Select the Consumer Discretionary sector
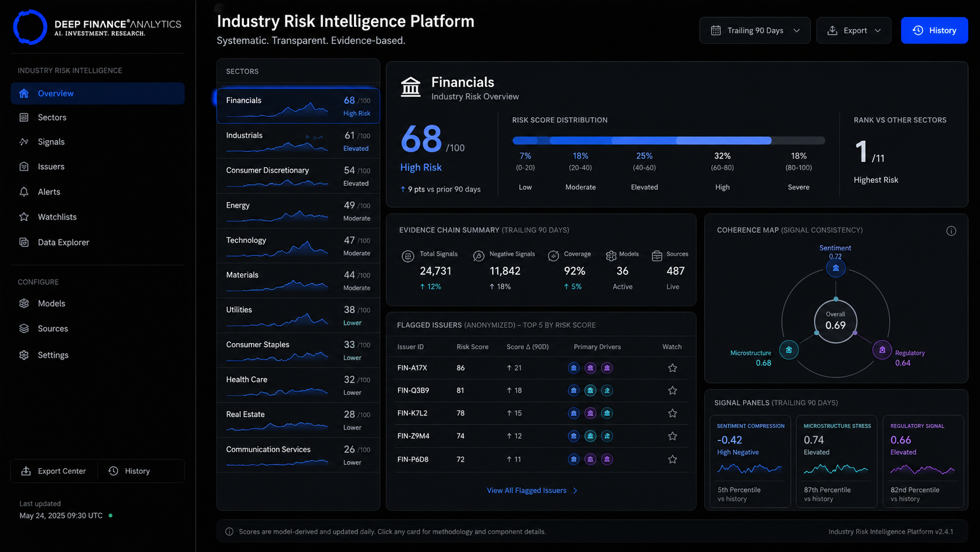Viewport: 980px width, 552px height. 298,176
